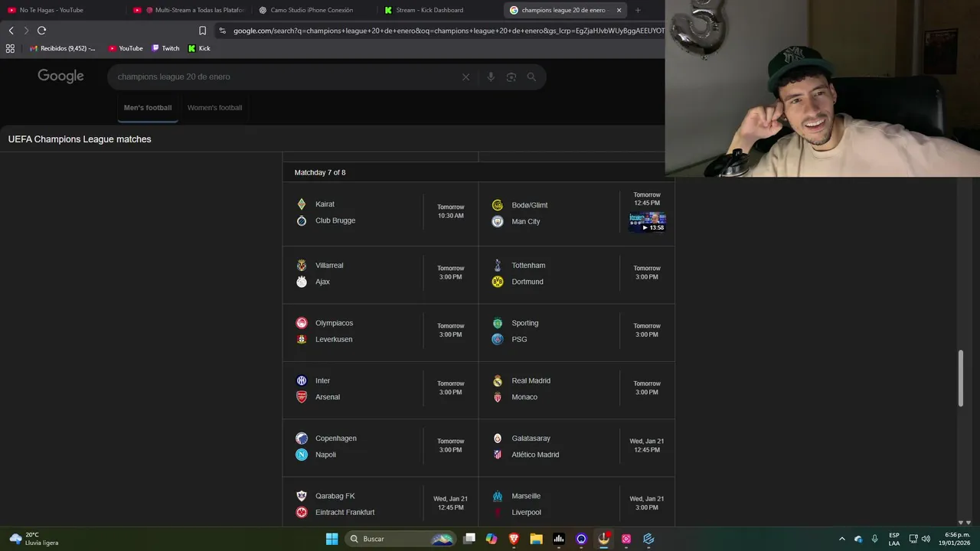The image size is (980, 551).
Task: Open site information icon in address bar
Action: tap(222, 31)
